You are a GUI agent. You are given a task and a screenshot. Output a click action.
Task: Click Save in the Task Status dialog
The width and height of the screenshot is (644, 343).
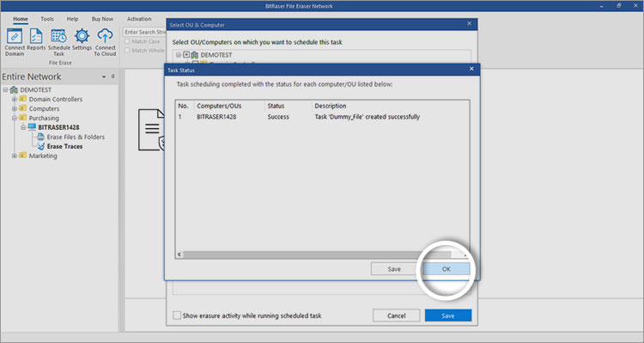point(394,269)
